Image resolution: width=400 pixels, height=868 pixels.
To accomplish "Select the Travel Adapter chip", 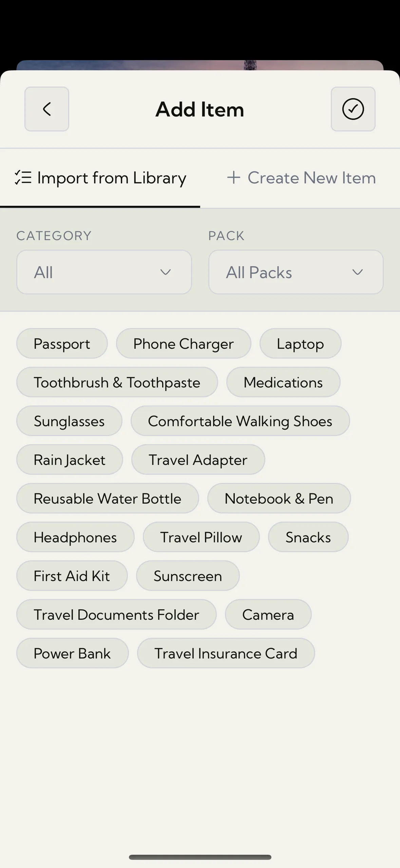I will tap(198, 460).
